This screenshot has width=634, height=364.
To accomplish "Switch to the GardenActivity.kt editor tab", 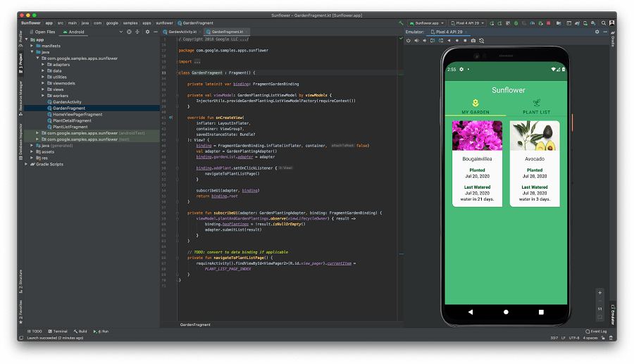I will click(x=180, y=32).
